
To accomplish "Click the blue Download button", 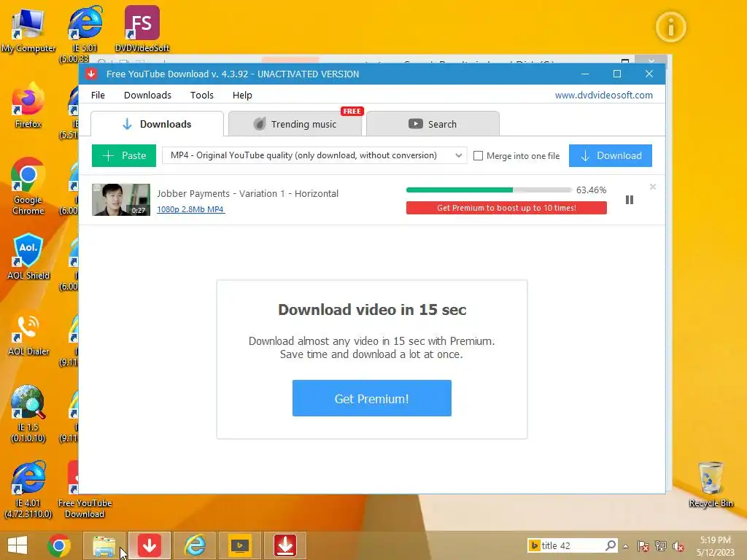I will (x=611, y=156).
